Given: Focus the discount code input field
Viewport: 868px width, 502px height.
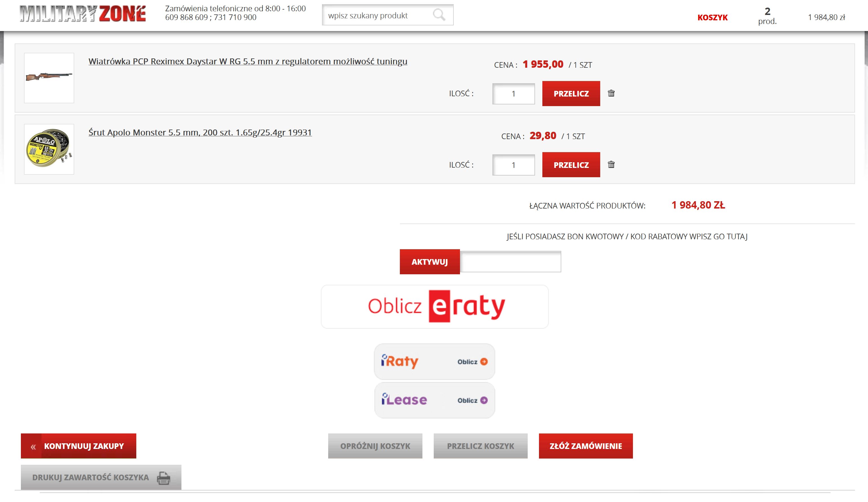Looking at the screenshot, I should (510, 262).
